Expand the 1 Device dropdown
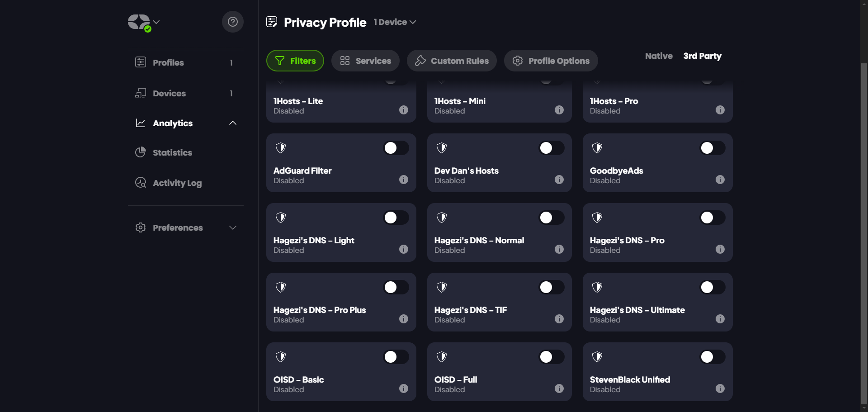 point(395,22)
